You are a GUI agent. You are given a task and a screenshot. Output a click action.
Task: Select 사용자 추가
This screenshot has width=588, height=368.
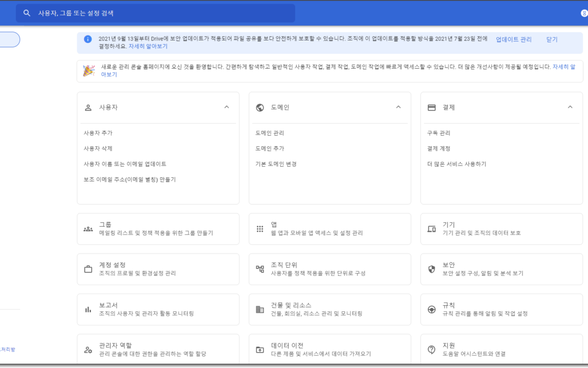tap(98, 133)
